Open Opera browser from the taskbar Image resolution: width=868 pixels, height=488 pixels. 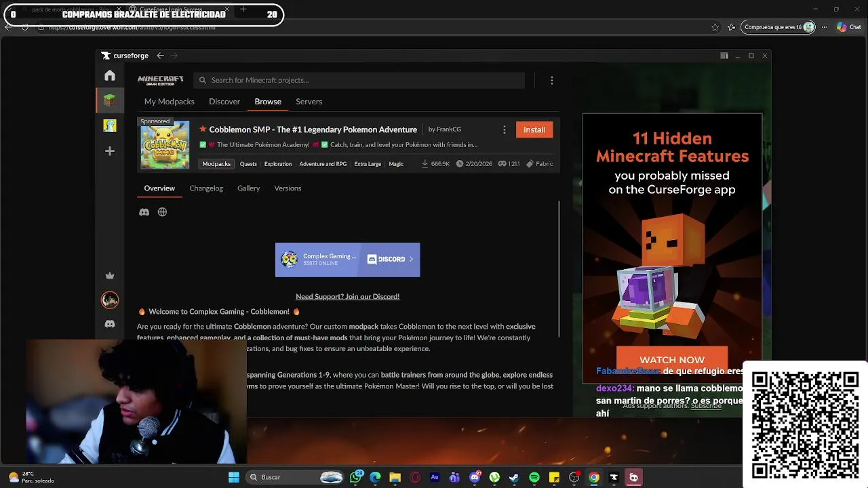(415, 477)
